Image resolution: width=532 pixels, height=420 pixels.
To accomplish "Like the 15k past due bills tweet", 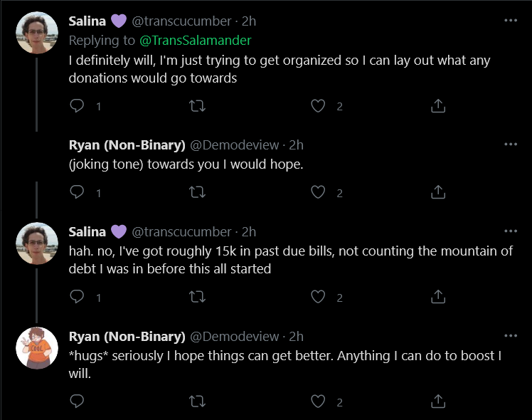I will 318,297.
